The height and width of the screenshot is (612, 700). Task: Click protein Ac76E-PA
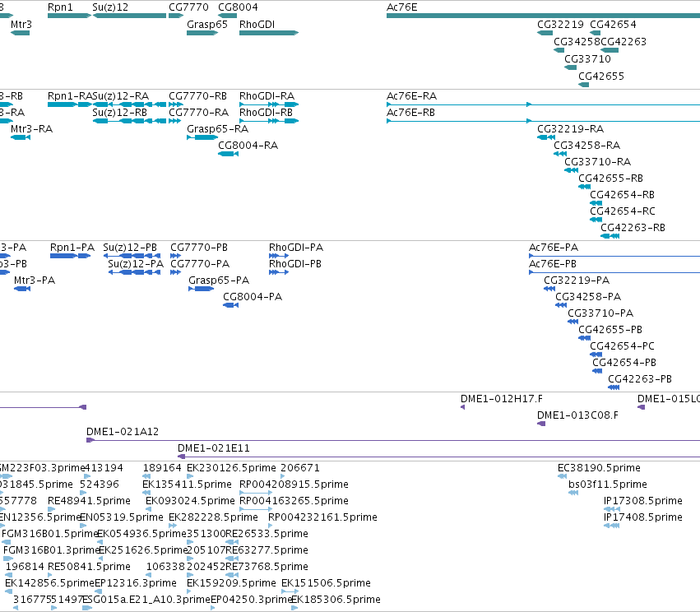click(x=554, y=248)
